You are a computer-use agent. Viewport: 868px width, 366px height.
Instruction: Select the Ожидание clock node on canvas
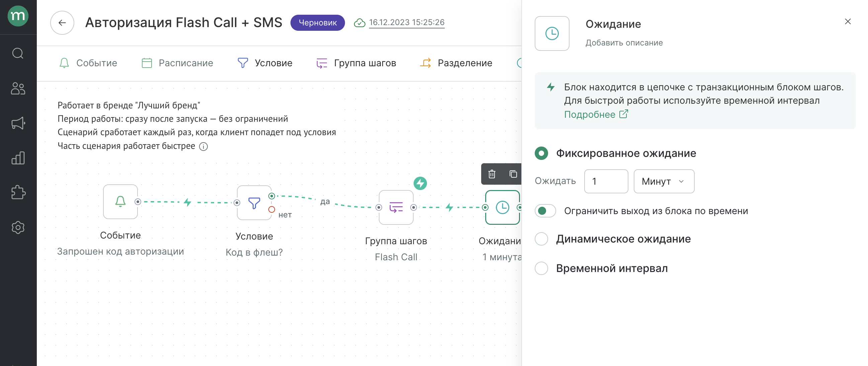tap(502, 207)
